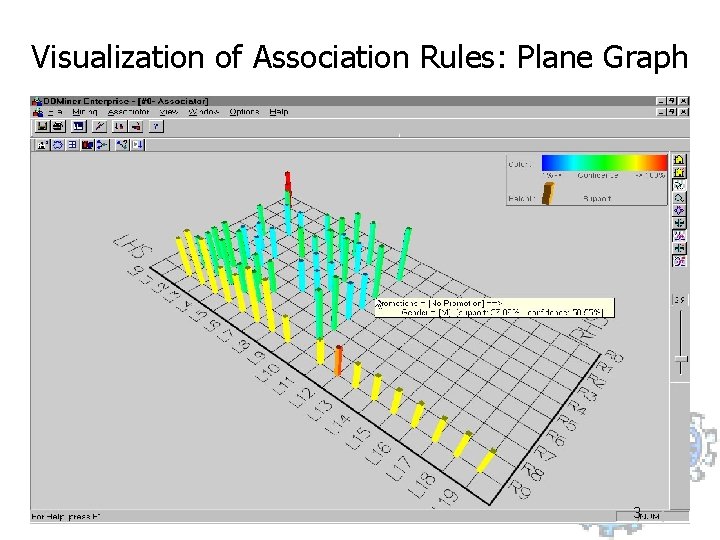Open the File menu
This screenshot has height=540, width=720.
point(55,112)
